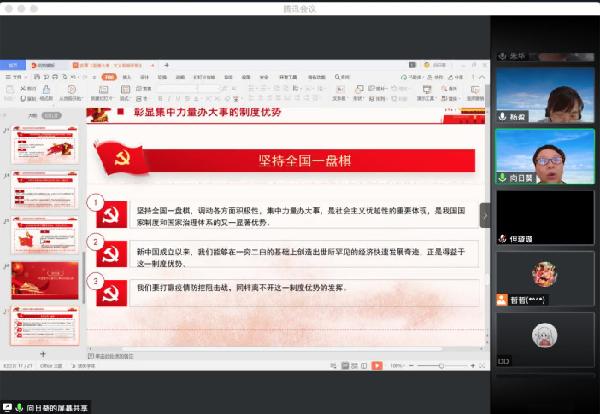Click the zoom in plus icon in status bar
Viewport: 600px width, 414px height.
pyautogui.click(x=473, y=366)
